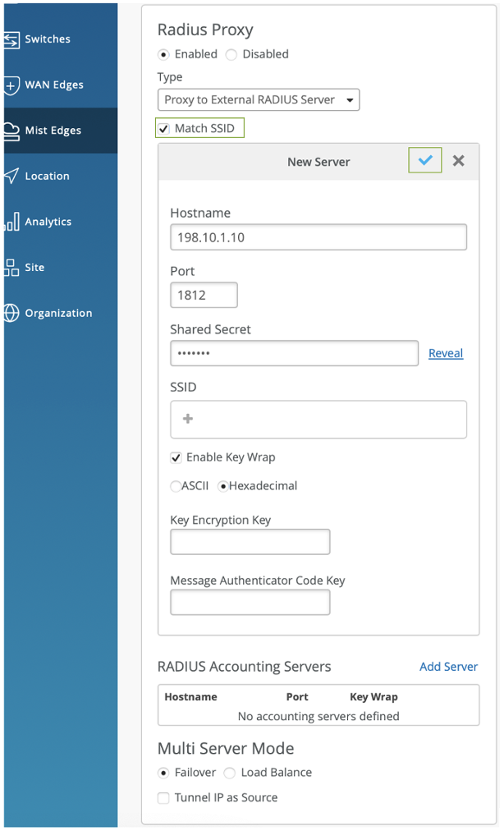Click the Reveal shared secret link

click(x=446, y=353)
